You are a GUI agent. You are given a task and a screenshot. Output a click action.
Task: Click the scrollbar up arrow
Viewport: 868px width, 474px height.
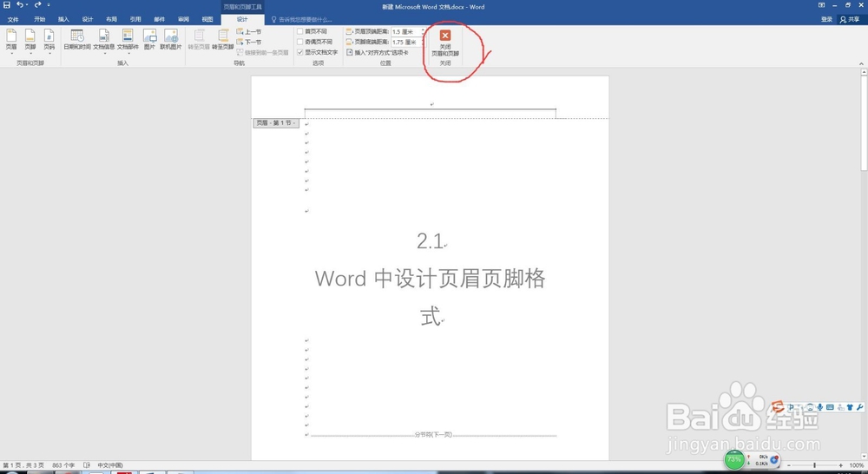pyautogui.click(x=864, y=72)
